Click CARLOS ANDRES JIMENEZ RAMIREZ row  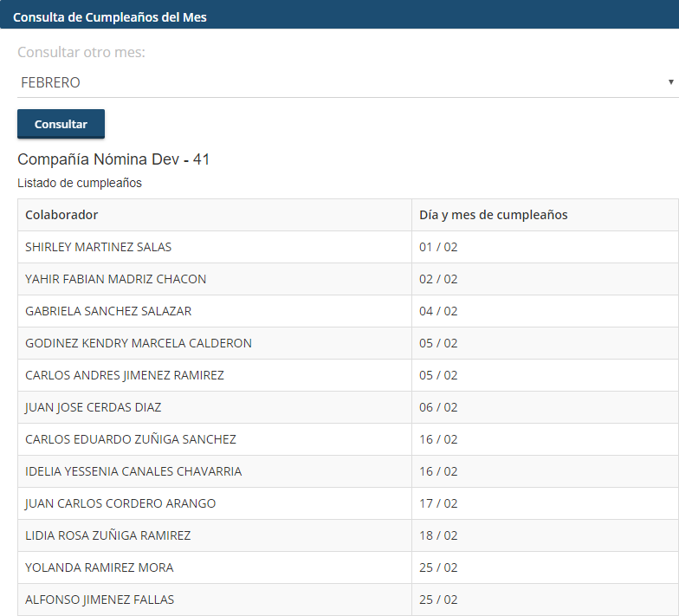[125, 375]
